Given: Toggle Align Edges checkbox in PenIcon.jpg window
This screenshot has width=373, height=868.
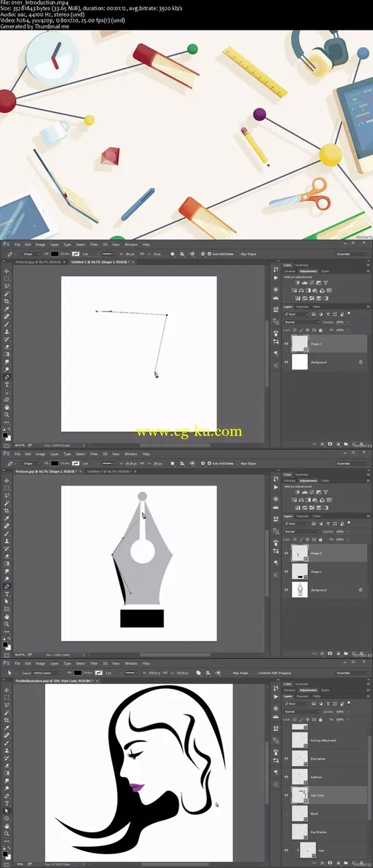Looking at the screenshot, I should pos(238,464).
